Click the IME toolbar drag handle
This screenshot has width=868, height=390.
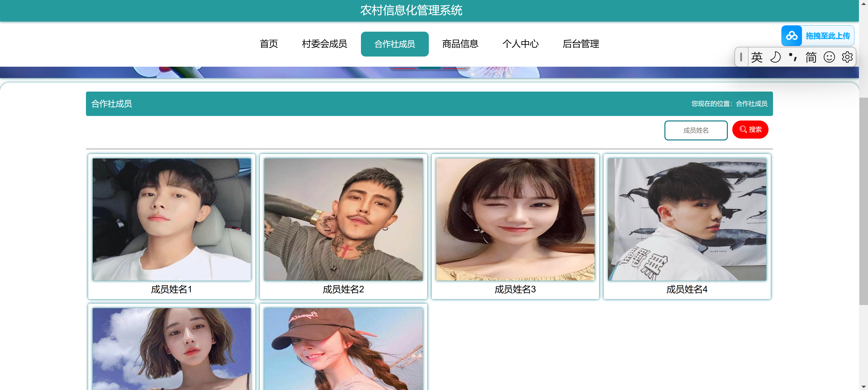coord(741,57)
